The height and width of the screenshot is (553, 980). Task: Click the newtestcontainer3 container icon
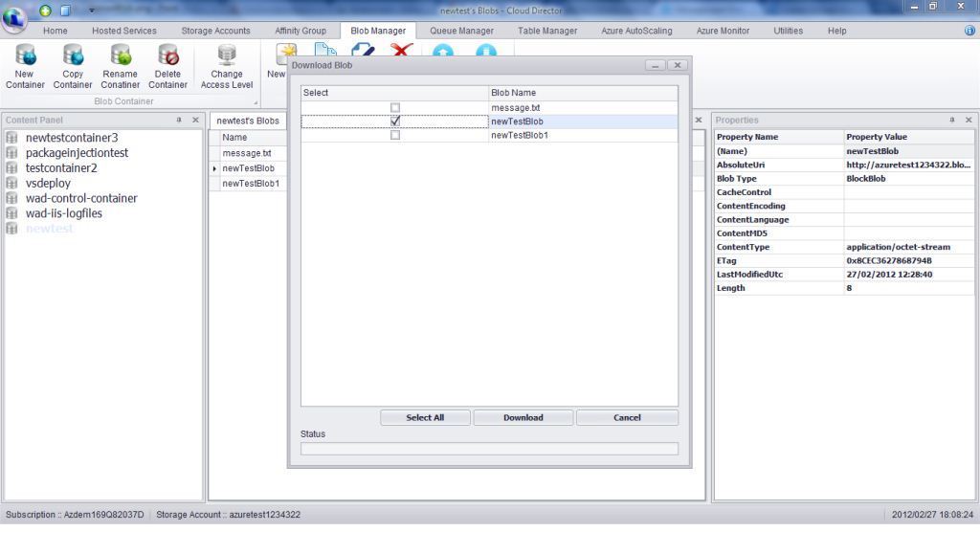click(11, 138)
